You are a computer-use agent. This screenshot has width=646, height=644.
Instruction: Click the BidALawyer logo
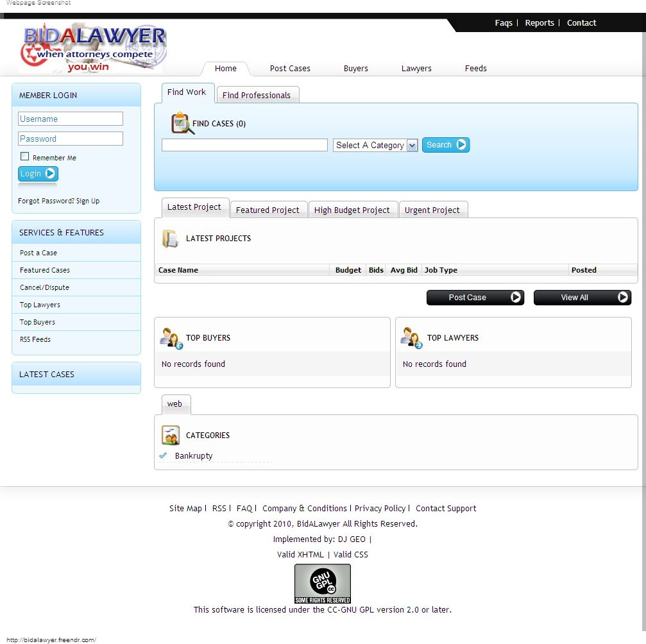click(94, 49)
